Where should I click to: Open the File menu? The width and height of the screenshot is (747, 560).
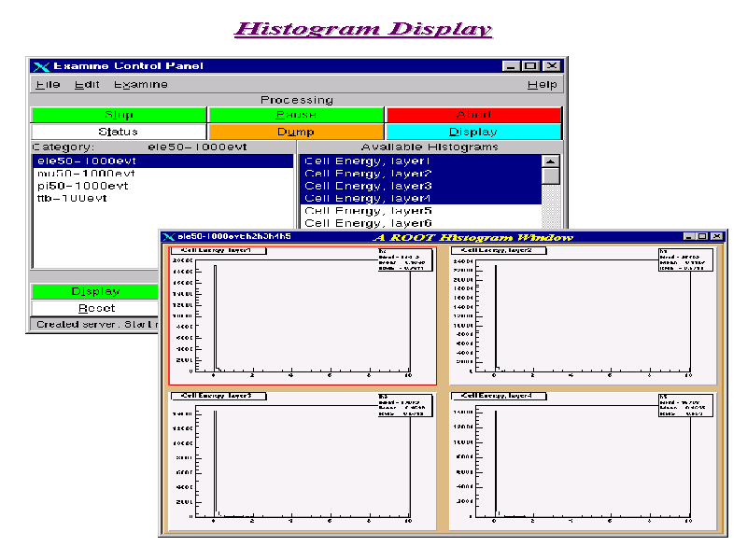click(x=48, y=84)
